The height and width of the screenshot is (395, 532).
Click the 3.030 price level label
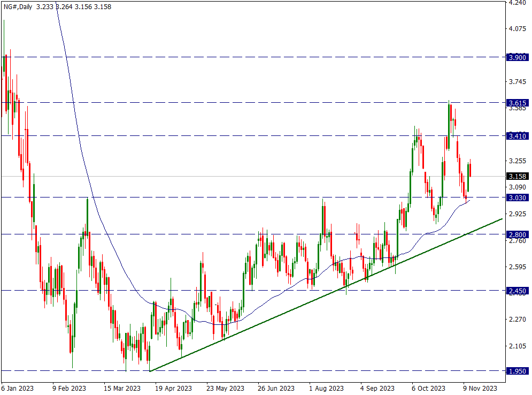tap(517, 197)
